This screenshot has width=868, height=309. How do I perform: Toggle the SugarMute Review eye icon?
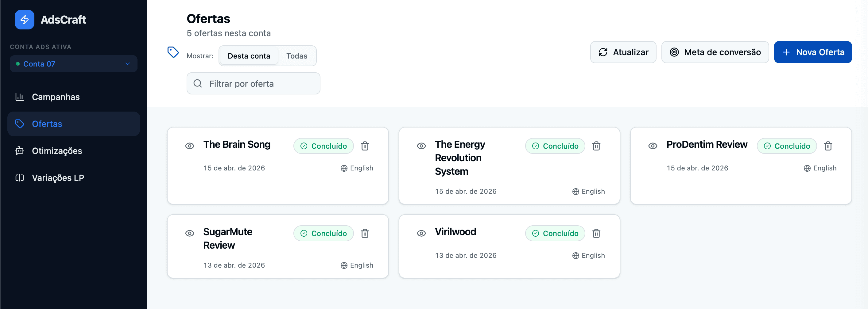[190, 233]
